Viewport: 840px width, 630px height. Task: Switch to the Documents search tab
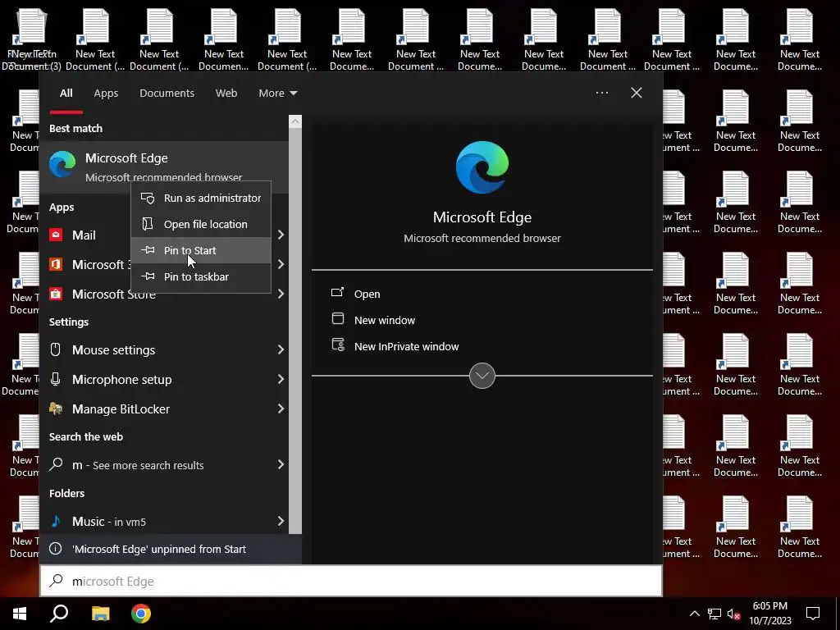[167, 94]
